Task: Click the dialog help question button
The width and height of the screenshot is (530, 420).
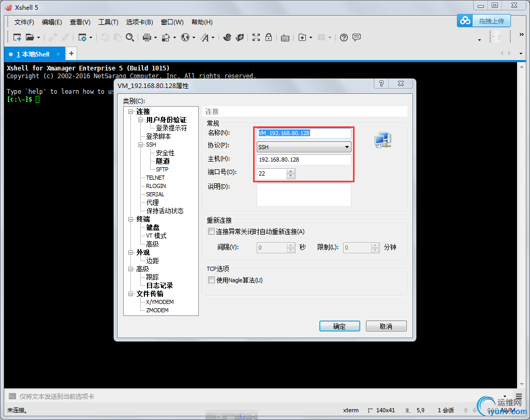Action: click(381, 83)
